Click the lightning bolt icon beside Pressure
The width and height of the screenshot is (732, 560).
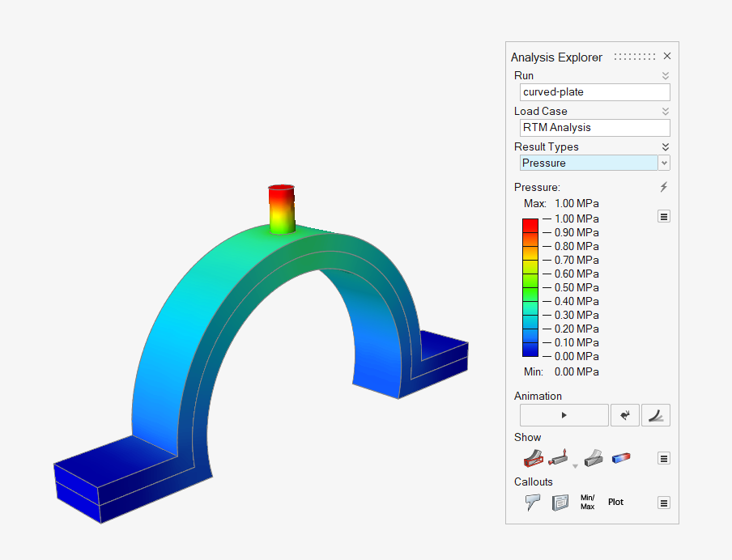[x=664, y=187]
